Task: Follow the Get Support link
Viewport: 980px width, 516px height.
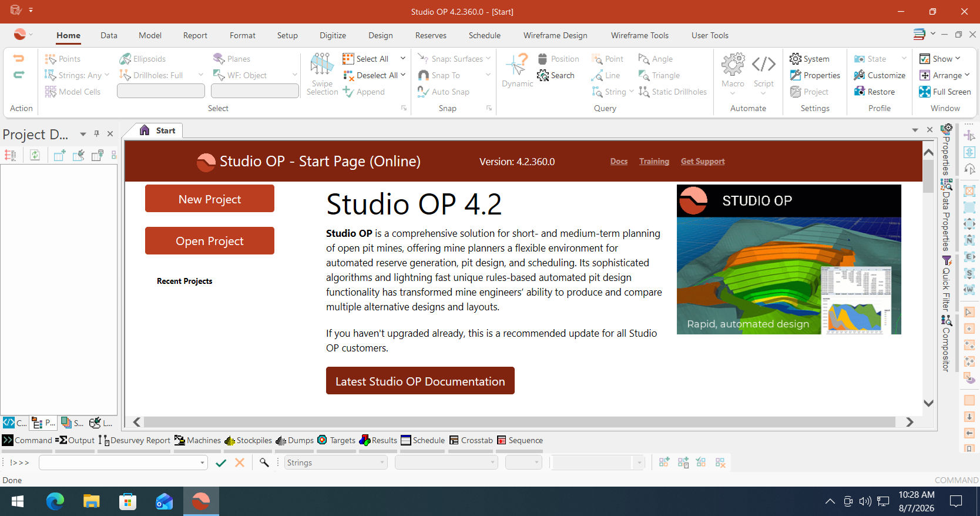Action: click(703, 162)
